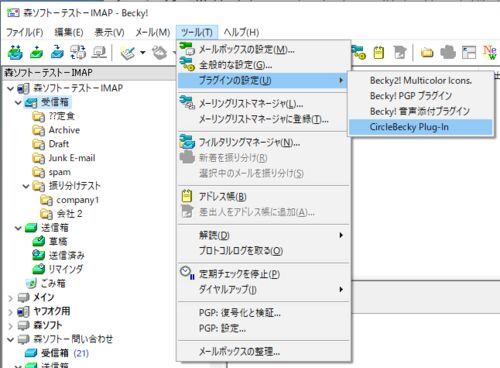Screen dimensions: 500x368
Task: Collapse the 振り分けテスト folder chevron
Action: pyautogui.click(x=26, y=186)
